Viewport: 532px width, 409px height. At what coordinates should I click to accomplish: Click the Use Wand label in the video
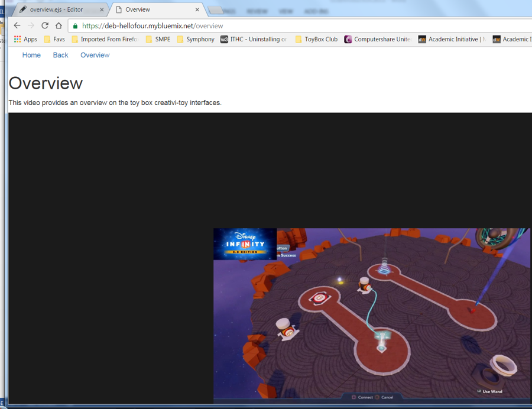tap(490, 391)
